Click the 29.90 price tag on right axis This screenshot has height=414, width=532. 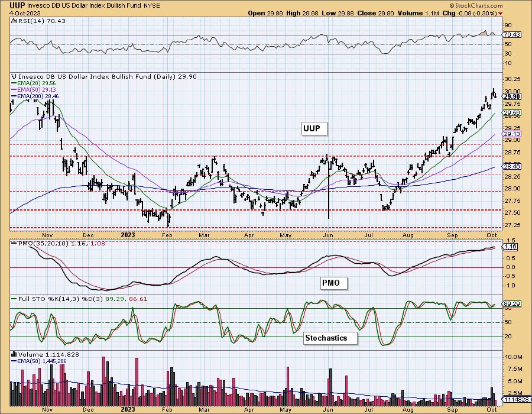click(x=512, y=96)
